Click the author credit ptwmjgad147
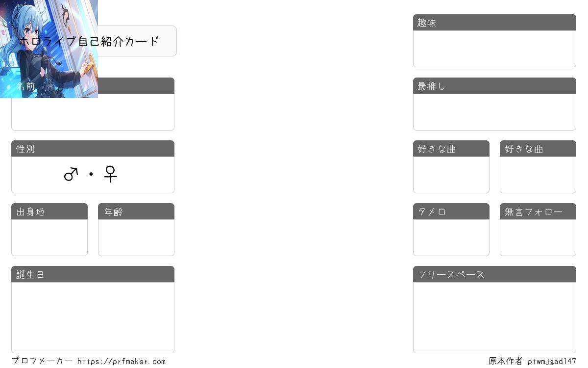 (x=552, y=362)
